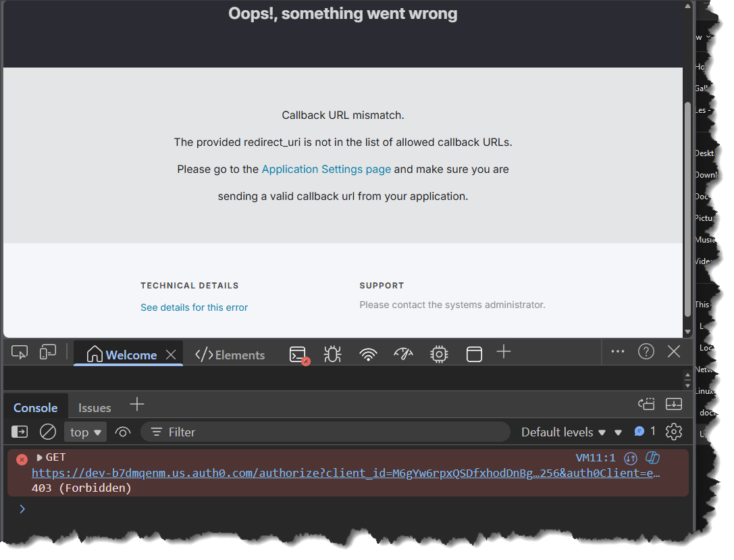Viewport: 734px width, 560px height.
Task: Open the issue counter speech bubble
Action: click(x=640, y=431)
